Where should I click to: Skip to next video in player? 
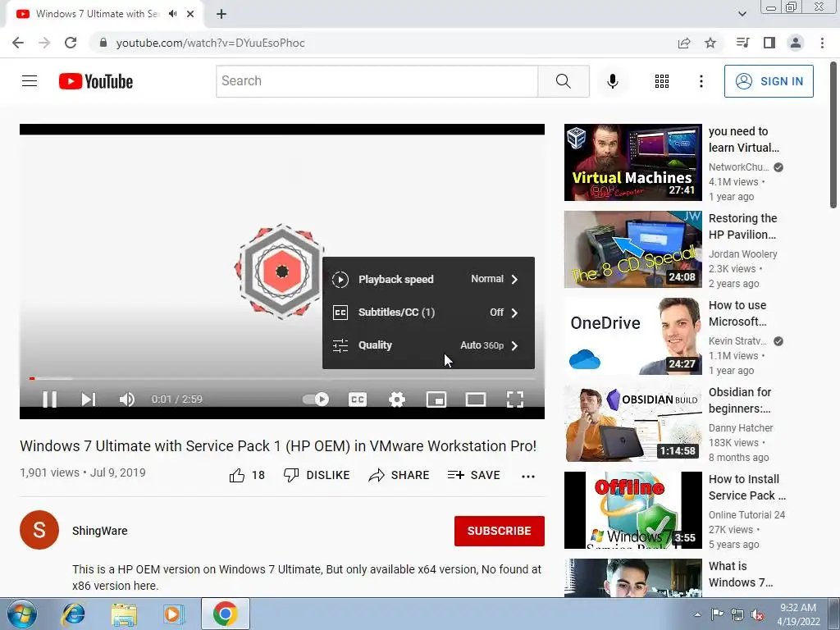click(x=89, y=399)
